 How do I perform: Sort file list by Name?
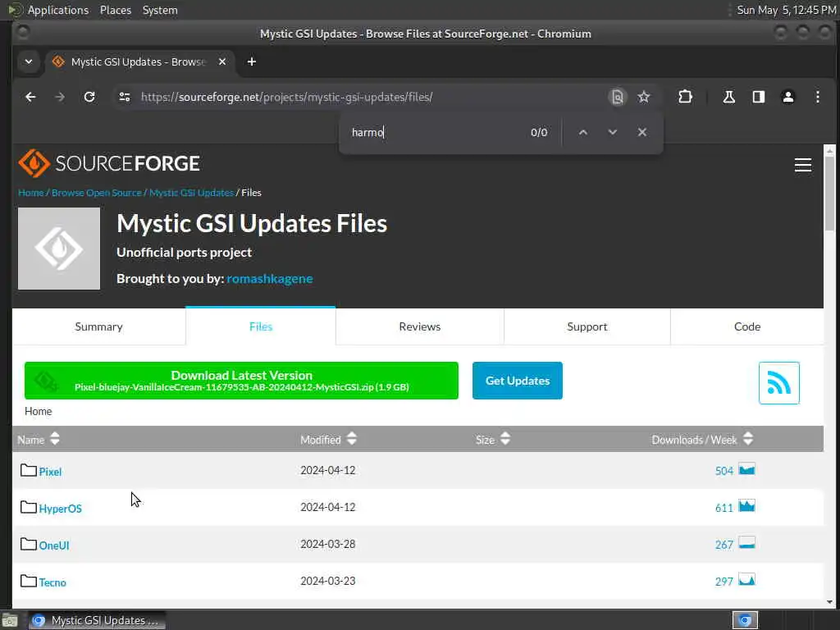pos(39,440)
